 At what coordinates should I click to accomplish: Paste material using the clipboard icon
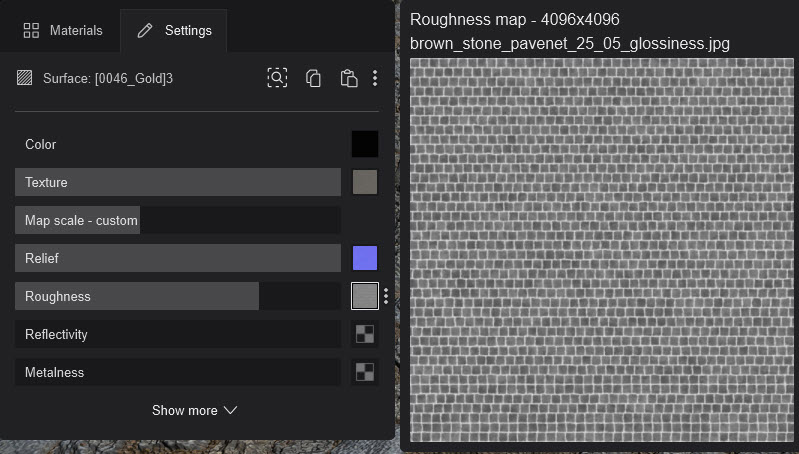tap(348, 78)
